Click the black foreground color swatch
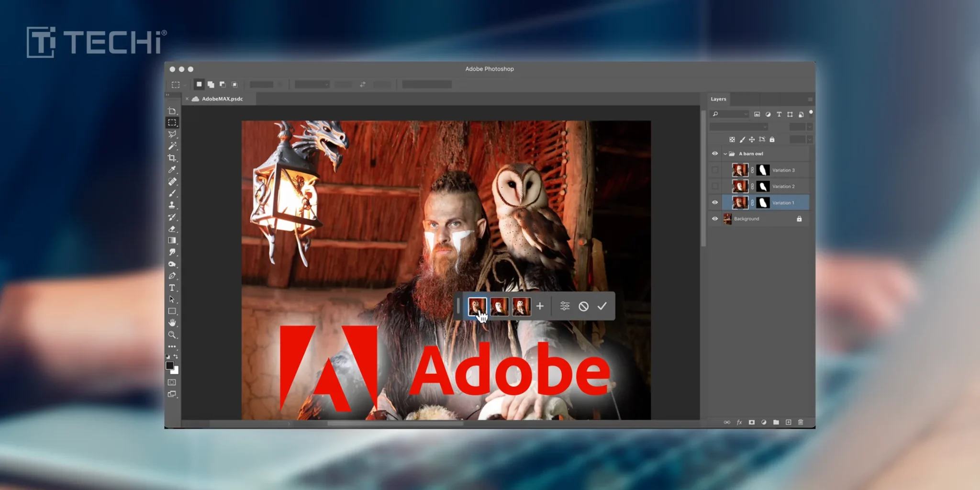The width and height of the screenshot is (980, 490). [169, 365]
